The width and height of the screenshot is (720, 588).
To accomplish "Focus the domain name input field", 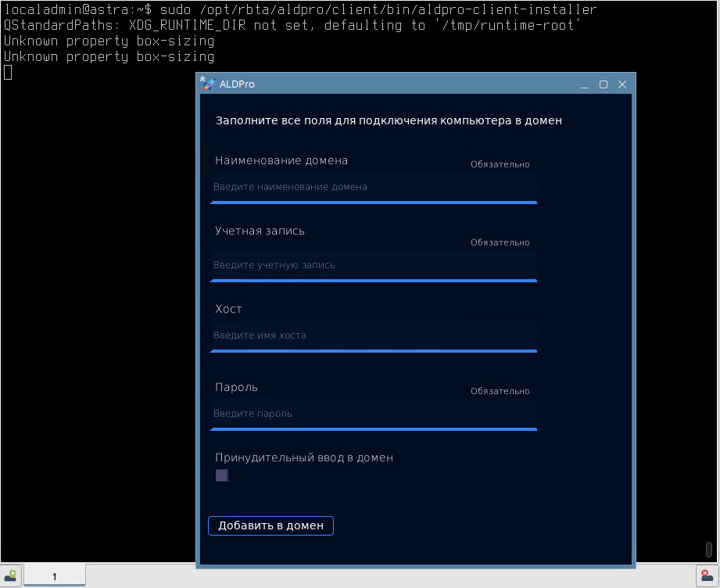I will point(374,188).
